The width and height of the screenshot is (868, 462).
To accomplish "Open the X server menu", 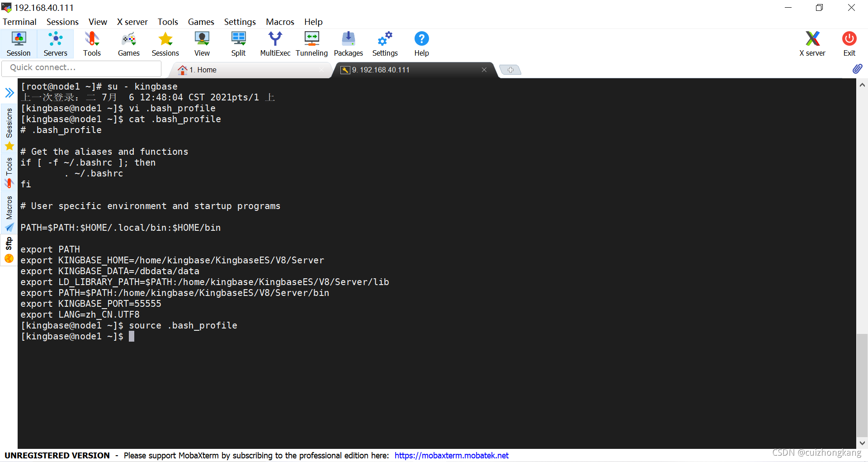I will 132,22.
